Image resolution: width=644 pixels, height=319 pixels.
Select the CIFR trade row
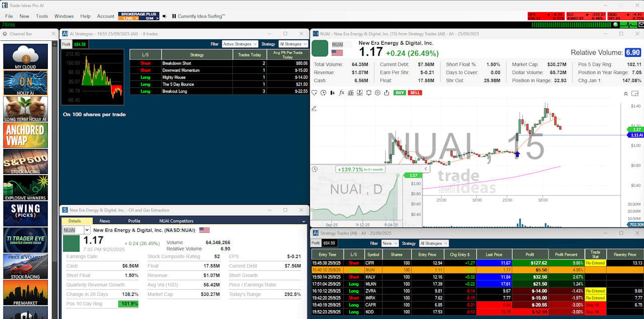click(x=477, y=263)
